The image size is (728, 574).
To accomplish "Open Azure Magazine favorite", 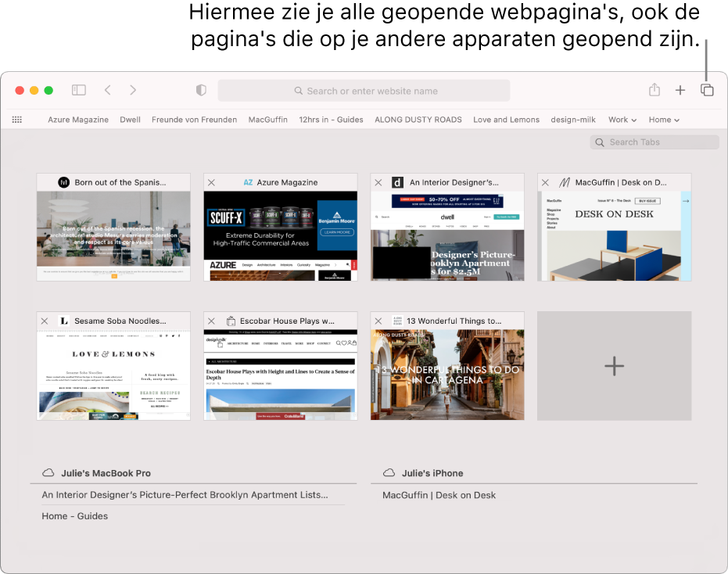I will 78,120.
